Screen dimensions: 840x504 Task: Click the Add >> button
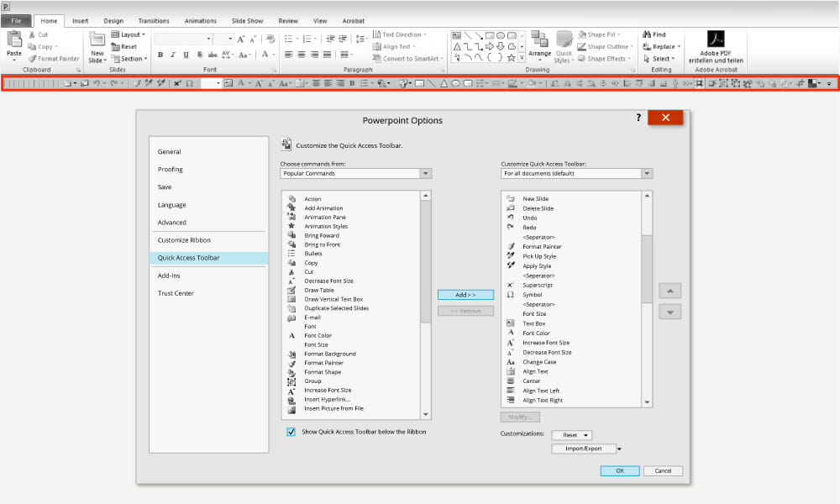pos(465,295)
